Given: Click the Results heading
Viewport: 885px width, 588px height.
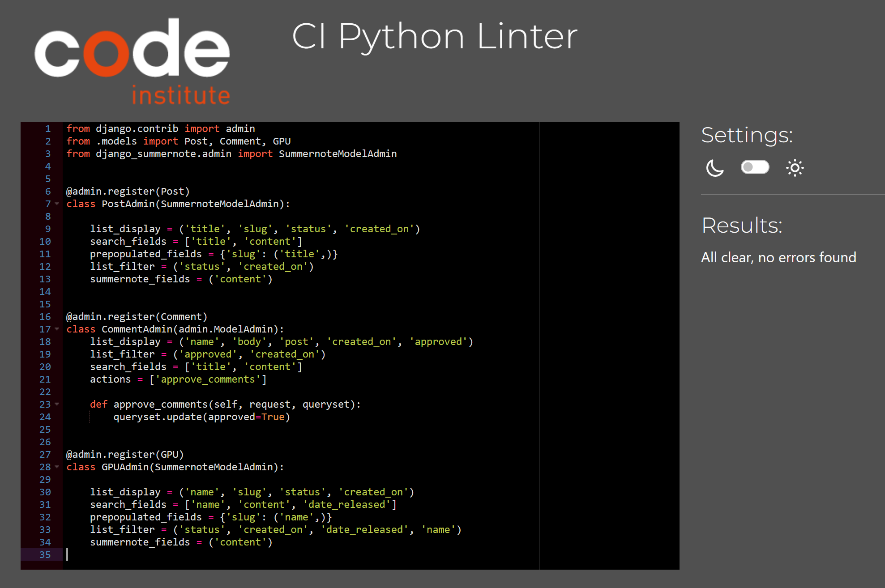Looking at the screenshot, I should [742, 225].
